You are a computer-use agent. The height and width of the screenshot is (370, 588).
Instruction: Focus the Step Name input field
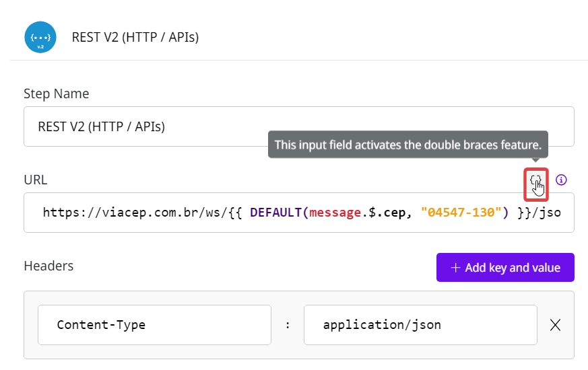298,126
